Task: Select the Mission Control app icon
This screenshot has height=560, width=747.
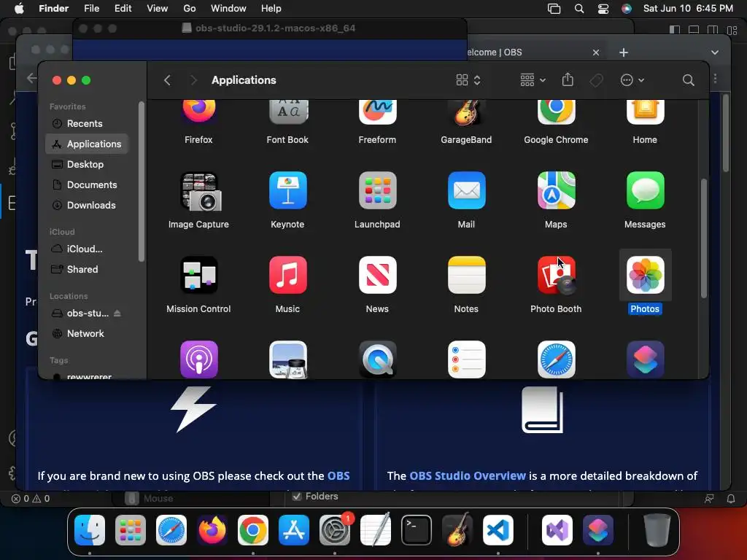Action: (x=198, y=275)
